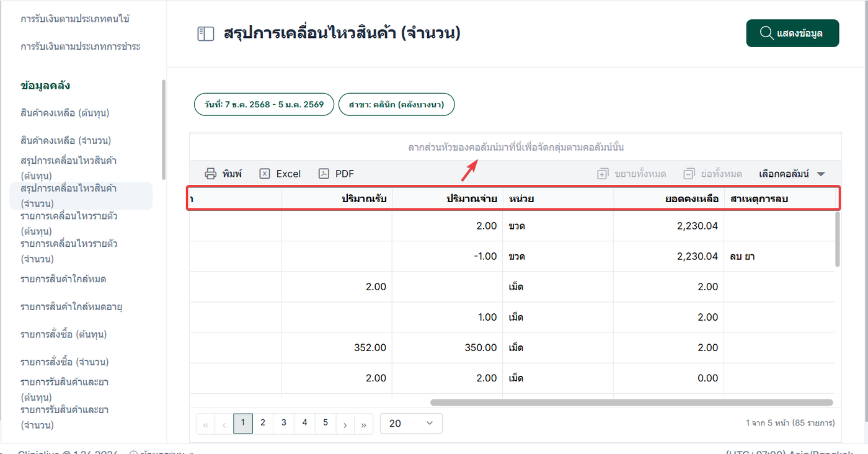The width and height of the screenshot is (868, 454).
Task: Select สรุปการเคลื่อนไหวสินค้า (จำนวน) in sidebar
Action: [x=81, y=196]
